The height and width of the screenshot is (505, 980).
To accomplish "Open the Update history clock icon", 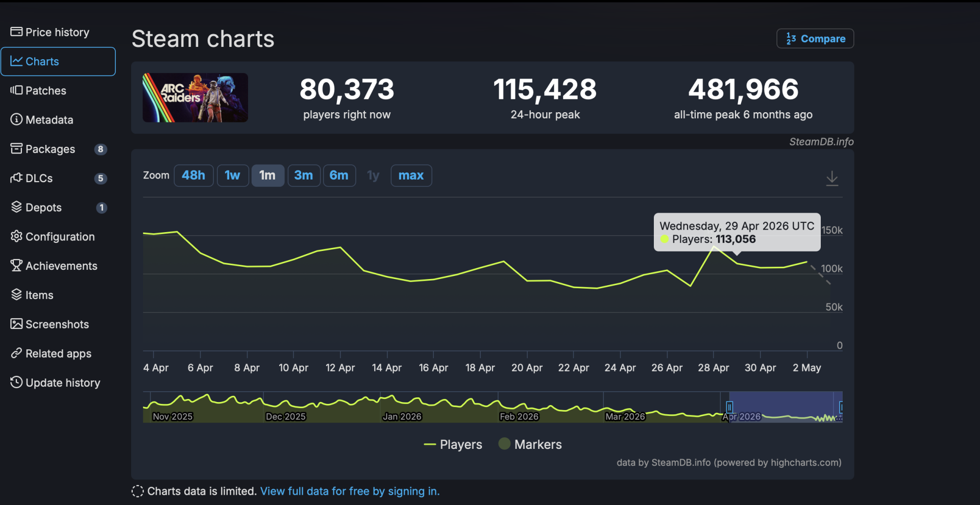I will click(16, 382).
